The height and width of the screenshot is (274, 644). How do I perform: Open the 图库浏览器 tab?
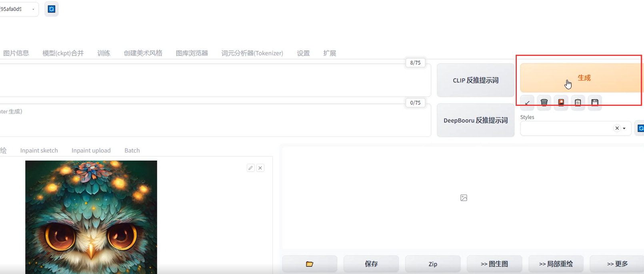click(x=192, y=53)
